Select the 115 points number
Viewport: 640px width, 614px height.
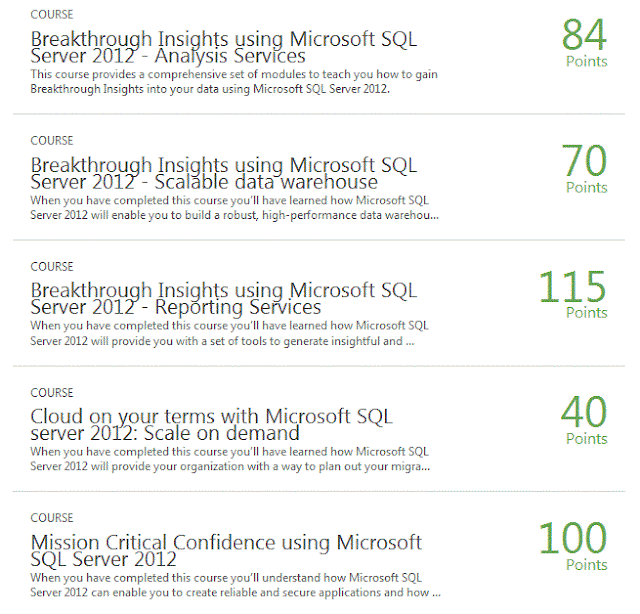573,286
